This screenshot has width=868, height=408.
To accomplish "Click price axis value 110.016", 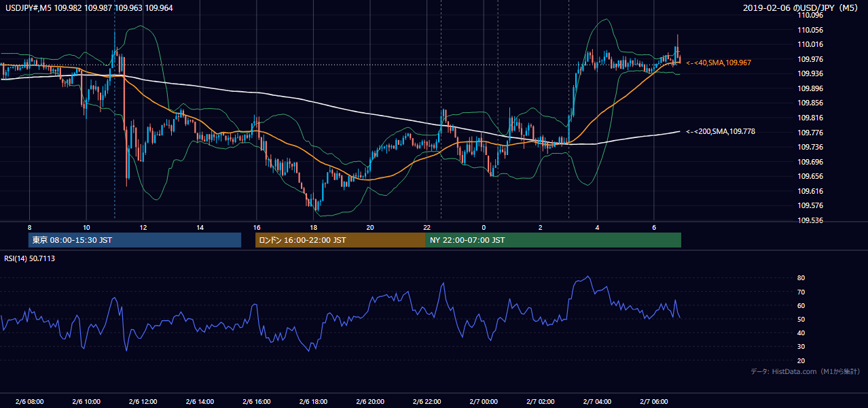I will pos(811,44).
